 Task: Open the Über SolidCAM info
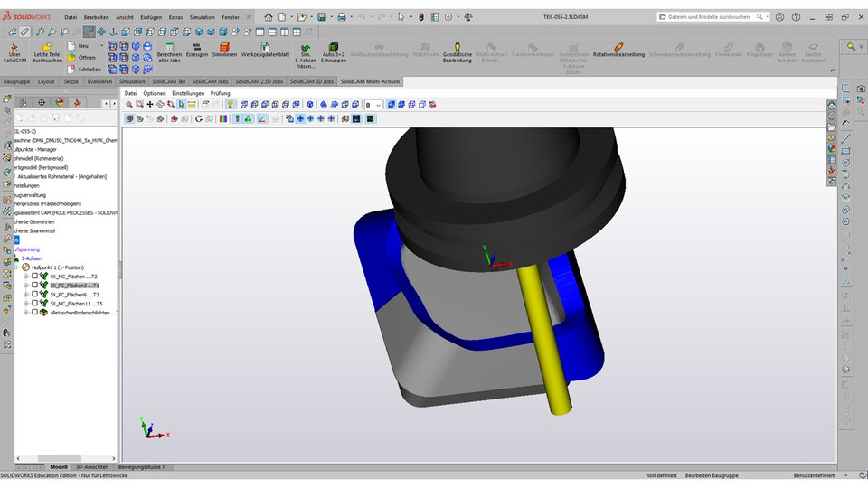coord(14,52)
